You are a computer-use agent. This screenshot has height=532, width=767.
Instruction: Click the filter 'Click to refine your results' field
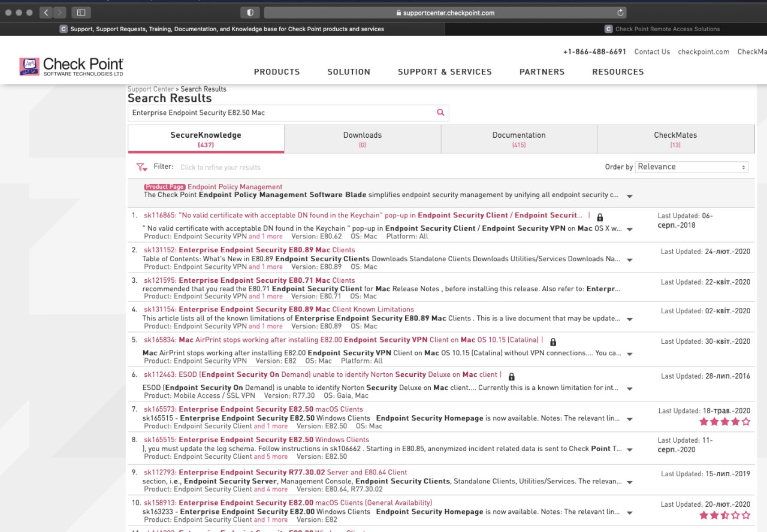221,168
